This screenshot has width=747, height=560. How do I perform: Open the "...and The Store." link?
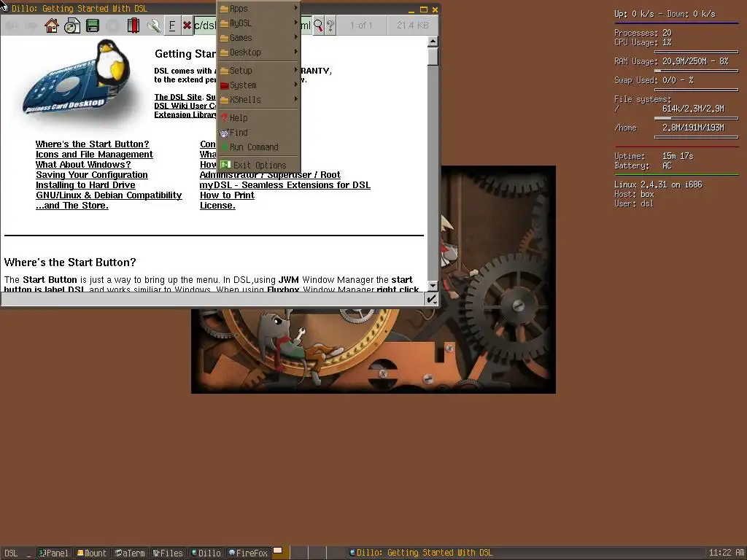click(72, 205)
